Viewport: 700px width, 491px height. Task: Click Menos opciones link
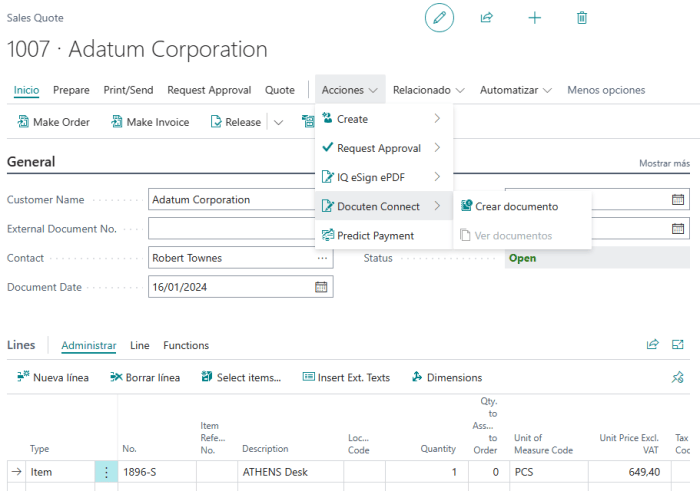click(606, 90)
